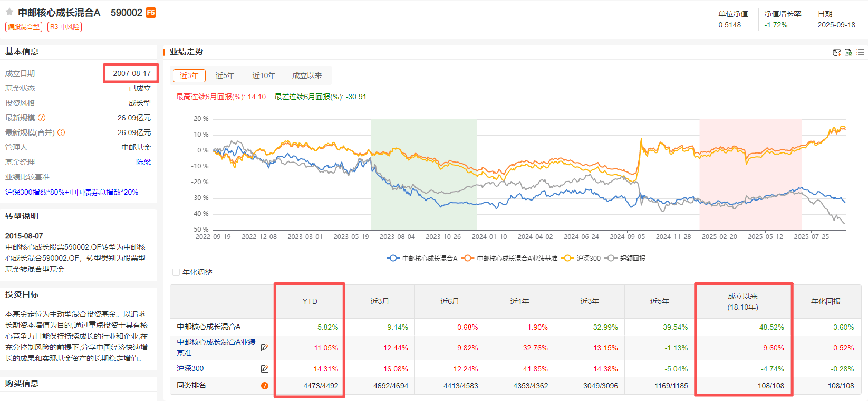This screenshot has height=401, width=868.
Task: Enable the 年化调整 checkbox
Action: tap(176, 272)
